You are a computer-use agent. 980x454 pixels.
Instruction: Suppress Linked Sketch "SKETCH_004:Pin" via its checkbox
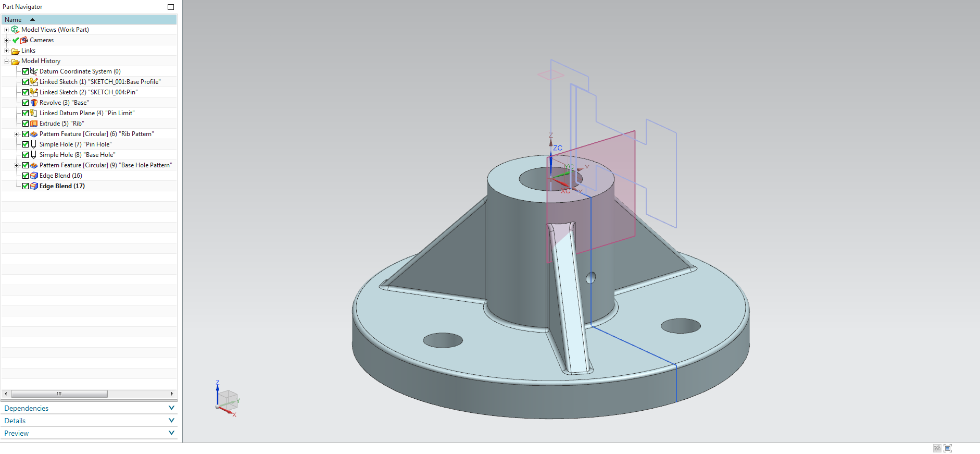pos(26,92)
